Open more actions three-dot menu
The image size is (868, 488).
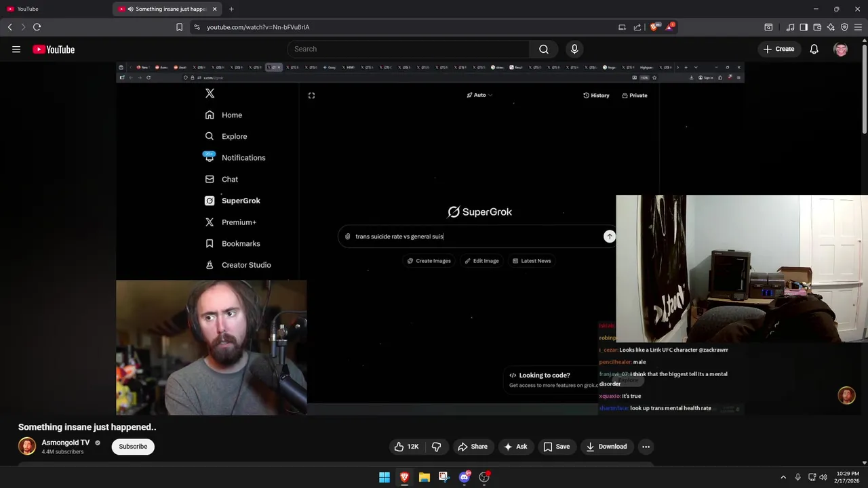pyautogui.click(x=646, y=447)
